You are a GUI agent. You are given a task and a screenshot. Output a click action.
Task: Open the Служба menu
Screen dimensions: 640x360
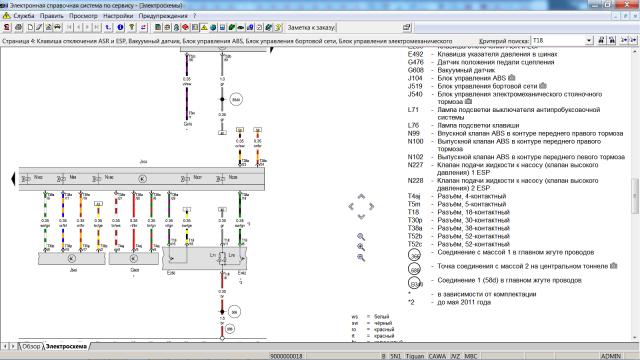(x=24, y=16)
